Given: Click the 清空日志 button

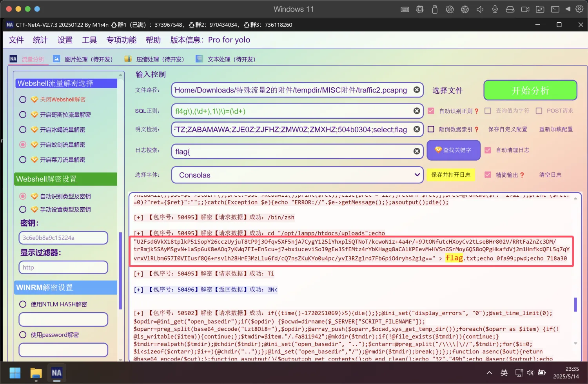Looking at the screenshot, I should coord(550,175).
